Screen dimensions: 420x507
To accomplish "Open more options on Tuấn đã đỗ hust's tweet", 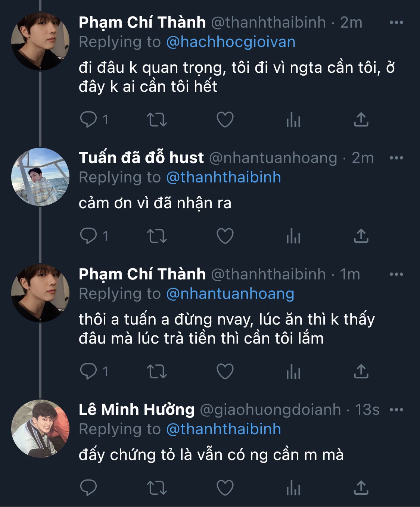I will click(396, 158).
